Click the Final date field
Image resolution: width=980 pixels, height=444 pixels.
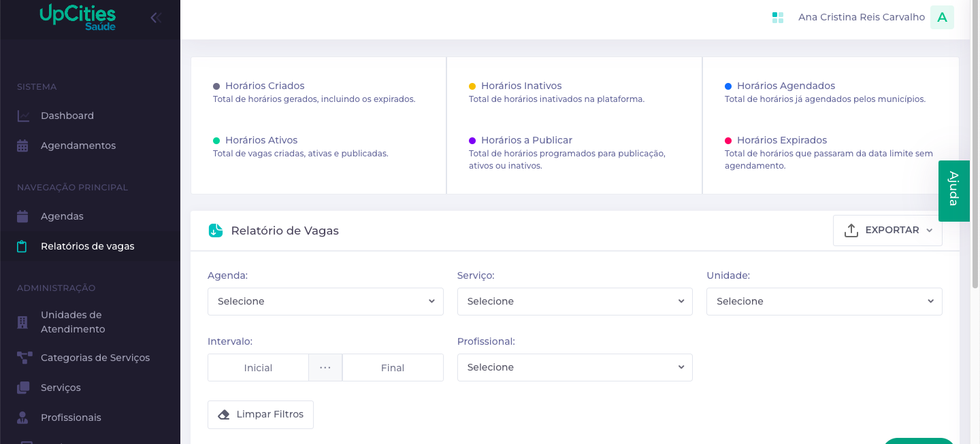[x=393, y=367]
